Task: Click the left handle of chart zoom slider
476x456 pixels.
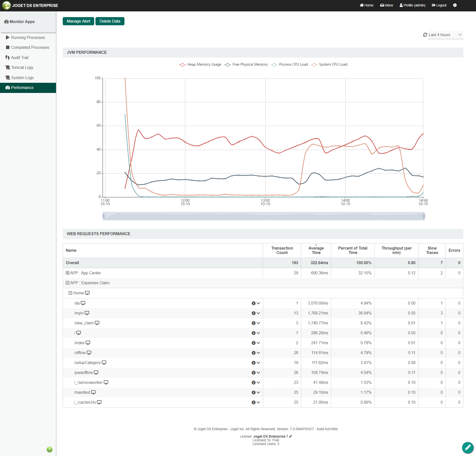Action: (103, 216)
